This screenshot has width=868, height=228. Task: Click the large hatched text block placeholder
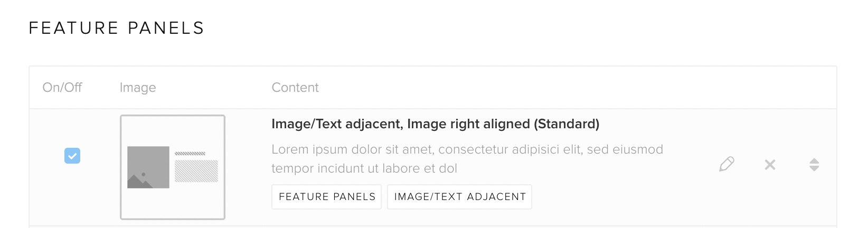pos(196,171)
